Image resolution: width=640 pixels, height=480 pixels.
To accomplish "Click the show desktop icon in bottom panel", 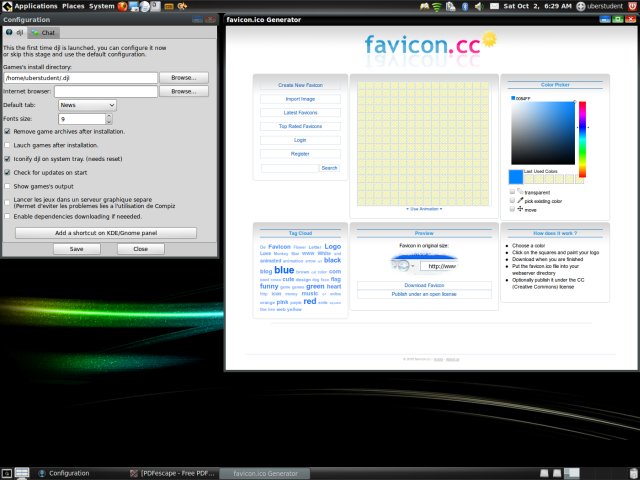I will (x=7, y=473).
